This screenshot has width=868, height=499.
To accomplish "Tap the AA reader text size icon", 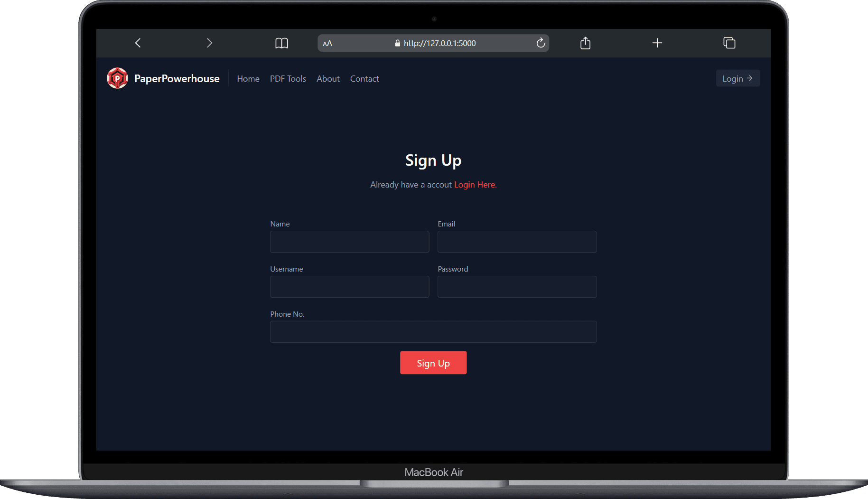I will point(327,43).
